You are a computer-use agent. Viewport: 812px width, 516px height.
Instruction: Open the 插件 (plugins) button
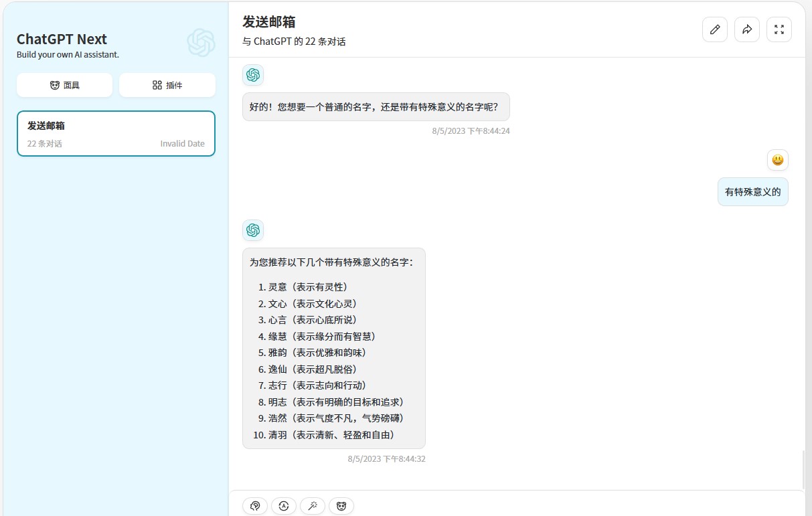pyautogui.click(x=167, y=85)
